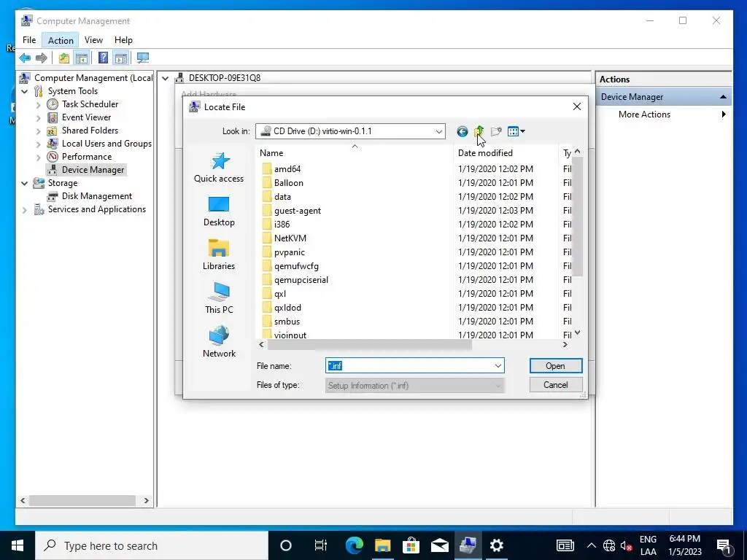The image size is (747, 560).
Task: Expand the Shared Folders node
Action: 39,131
